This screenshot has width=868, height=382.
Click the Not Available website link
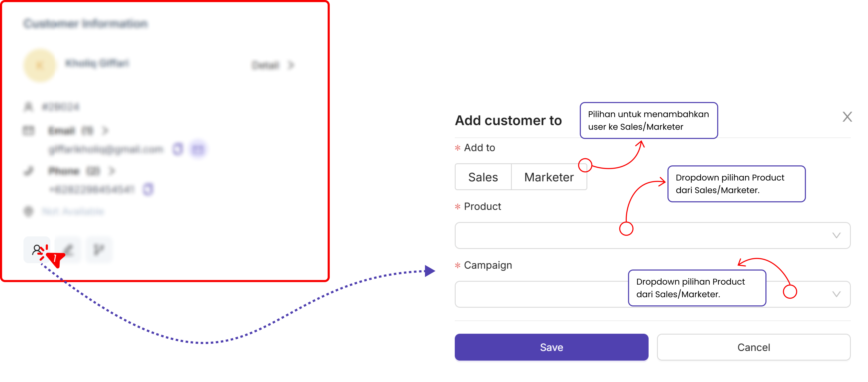73,211
